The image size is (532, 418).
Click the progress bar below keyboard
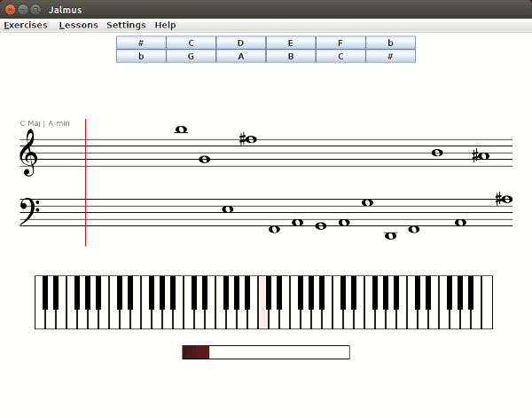pyautogui.click(x=266, y=352)
